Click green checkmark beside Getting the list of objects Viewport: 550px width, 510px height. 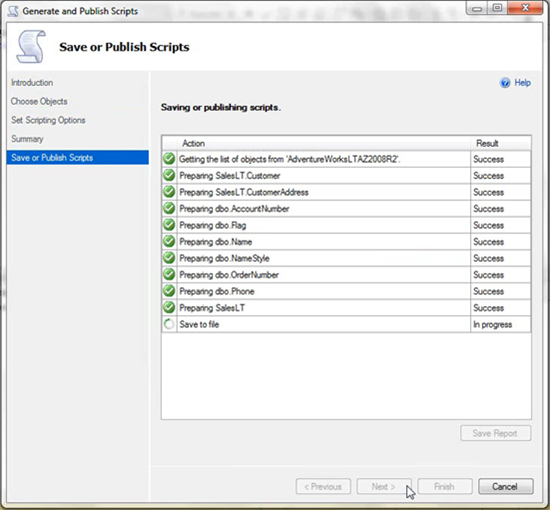coord(169,159)
